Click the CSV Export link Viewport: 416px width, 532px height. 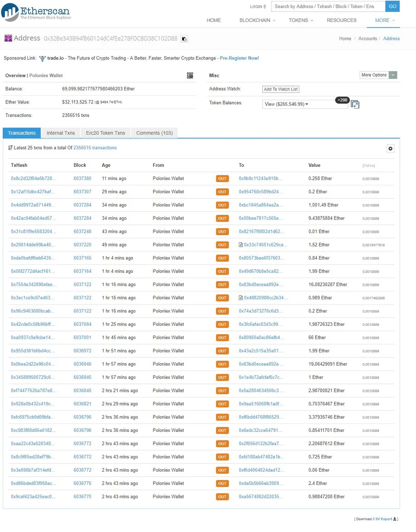coord(382,519)
